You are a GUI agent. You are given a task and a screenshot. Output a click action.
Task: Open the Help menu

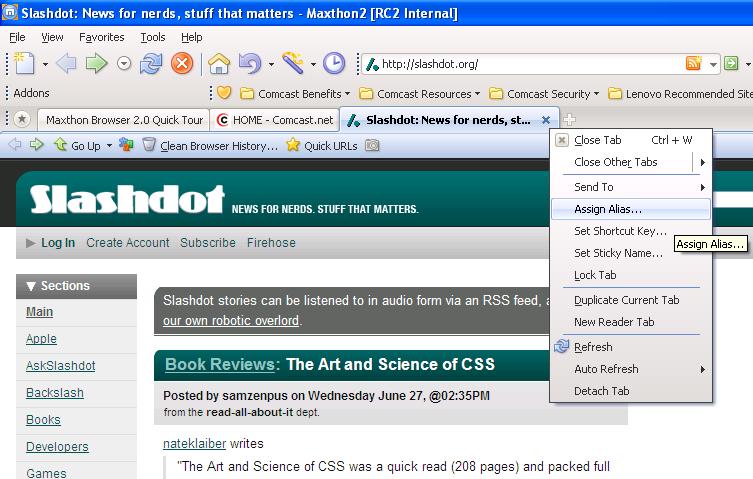192,37
